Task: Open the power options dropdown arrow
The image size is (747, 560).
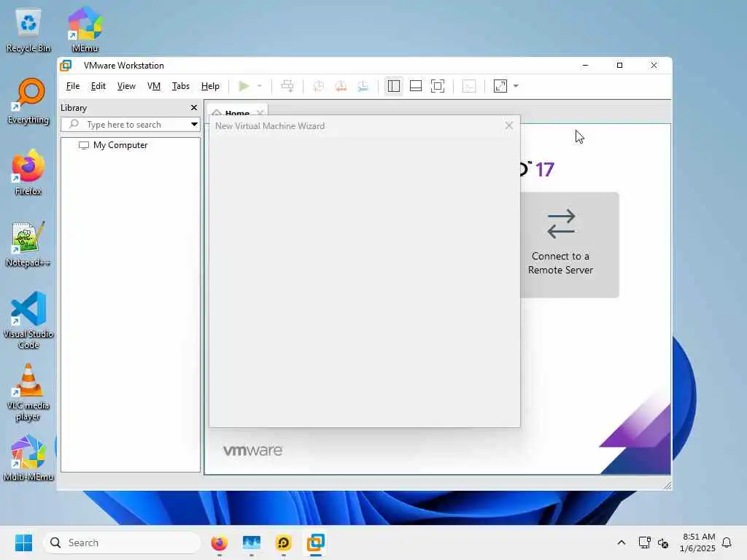Action: point(260,86)
